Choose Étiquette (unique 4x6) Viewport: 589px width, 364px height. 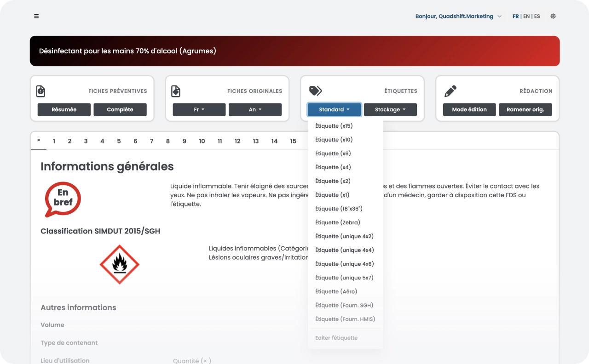pos(345,264)
